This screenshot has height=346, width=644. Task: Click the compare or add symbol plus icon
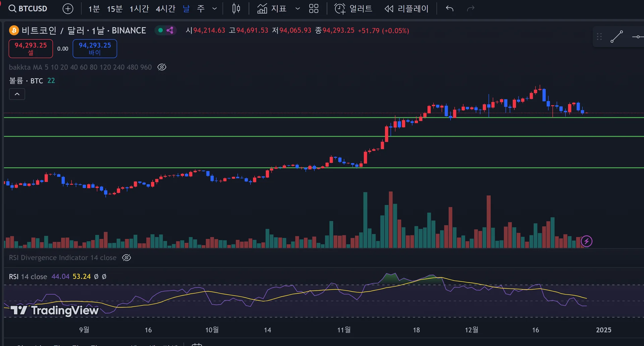(x=68, y=9)
